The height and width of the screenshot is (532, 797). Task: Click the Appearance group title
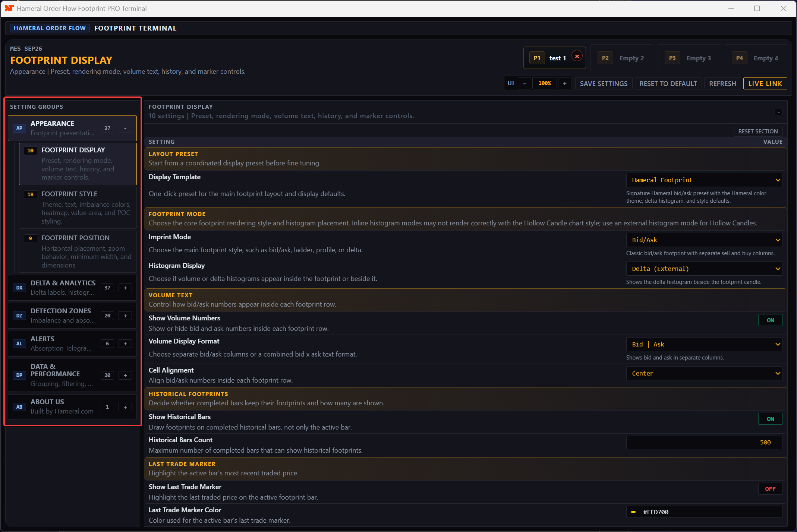pyautogui.click(x=52, y=123)
